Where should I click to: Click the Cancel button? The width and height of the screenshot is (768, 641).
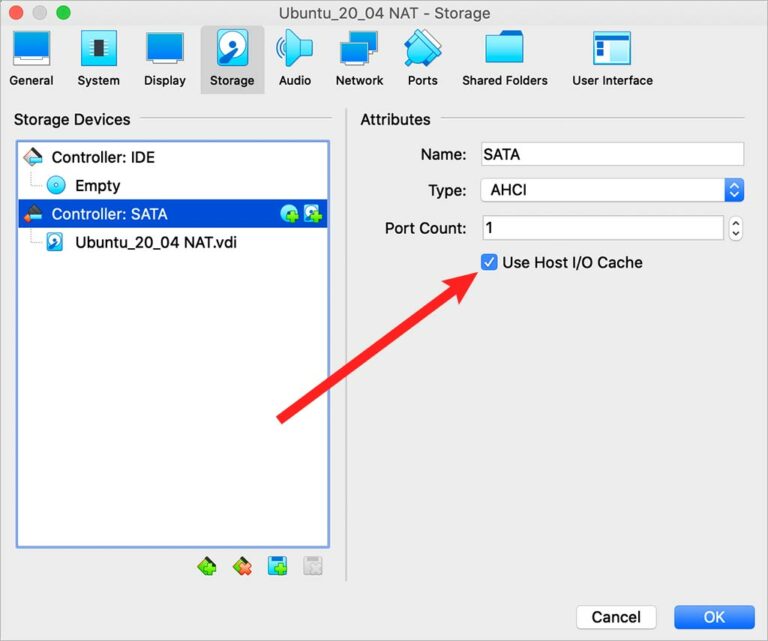616,617
